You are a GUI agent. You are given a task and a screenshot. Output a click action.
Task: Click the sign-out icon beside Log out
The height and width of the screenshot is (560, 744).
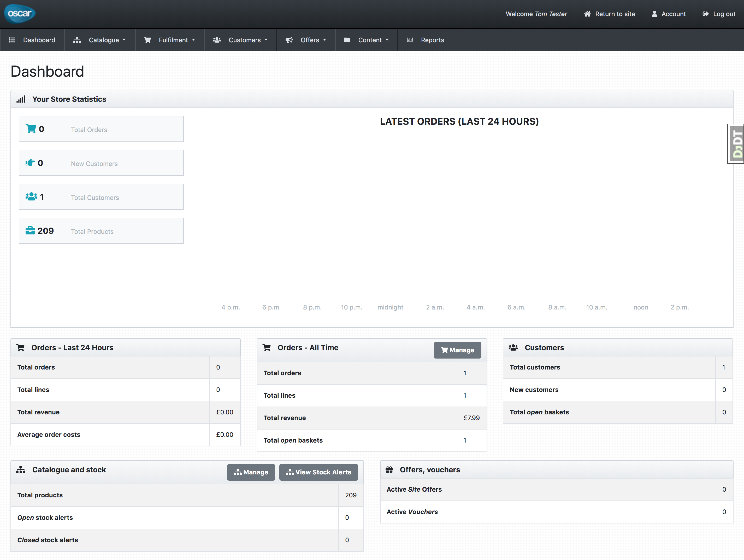pos(705,14)
